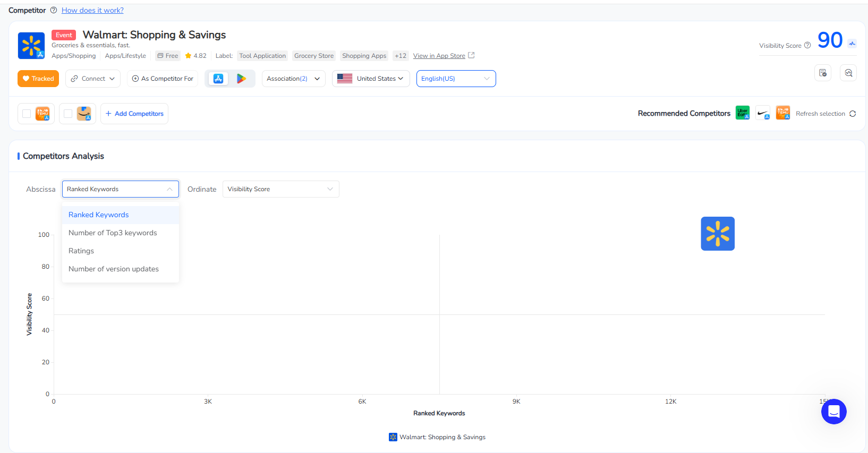This screenshot has width=868, height=453.
Task: Check the Temu competitor checkbox
Action: 27,114
